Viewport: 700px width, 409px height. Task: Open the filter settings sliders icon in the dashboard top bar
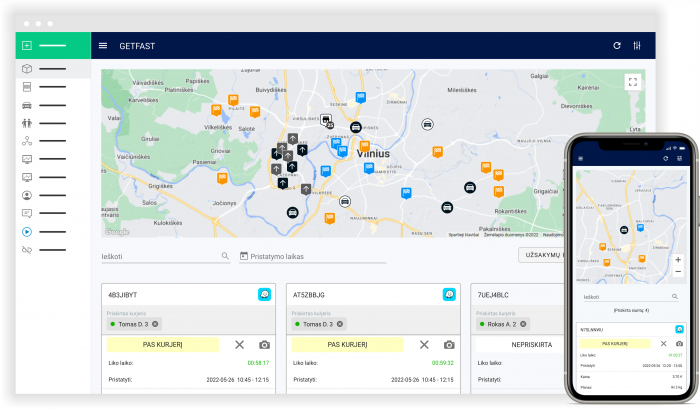click(637, 46)
